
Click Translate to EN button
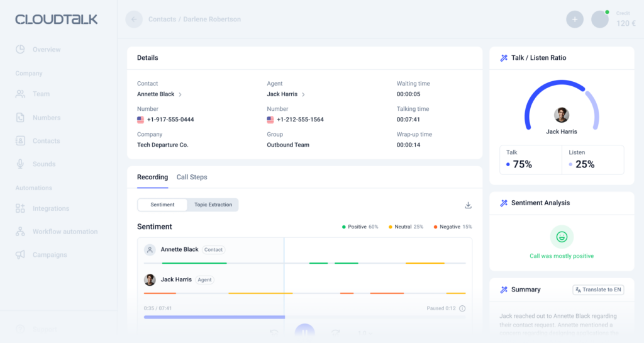click(x=598, y=290)
